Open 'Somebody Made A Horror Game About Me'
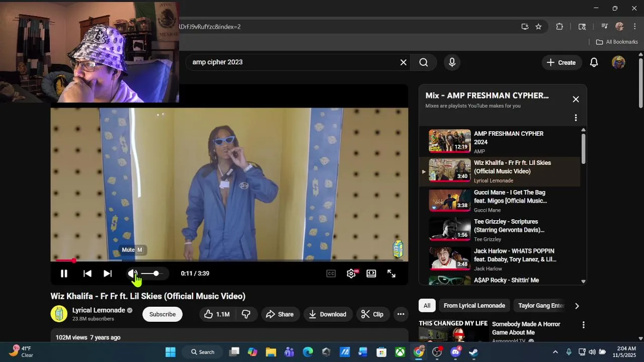This screenshot has width=644, height=362. pos(527,328)
